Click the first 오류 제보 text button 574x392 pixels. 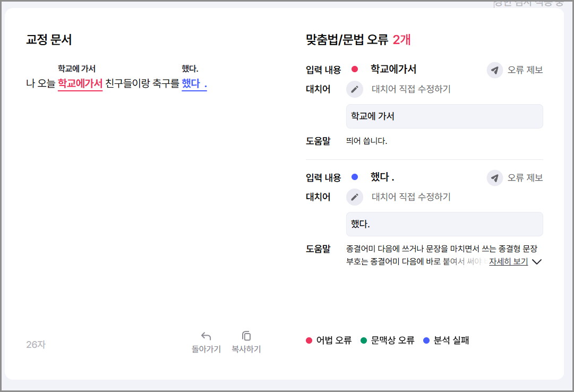pyautogui.click(x=526, y=69)
